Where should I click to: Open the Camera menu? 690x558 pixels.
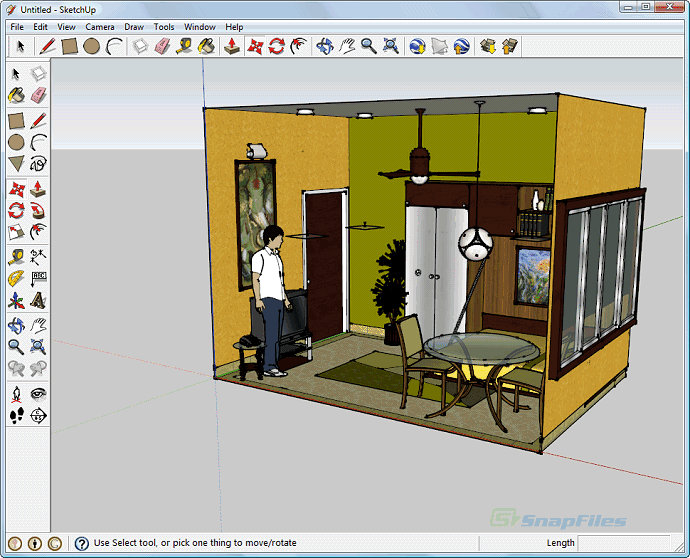[x=100, y=27]
